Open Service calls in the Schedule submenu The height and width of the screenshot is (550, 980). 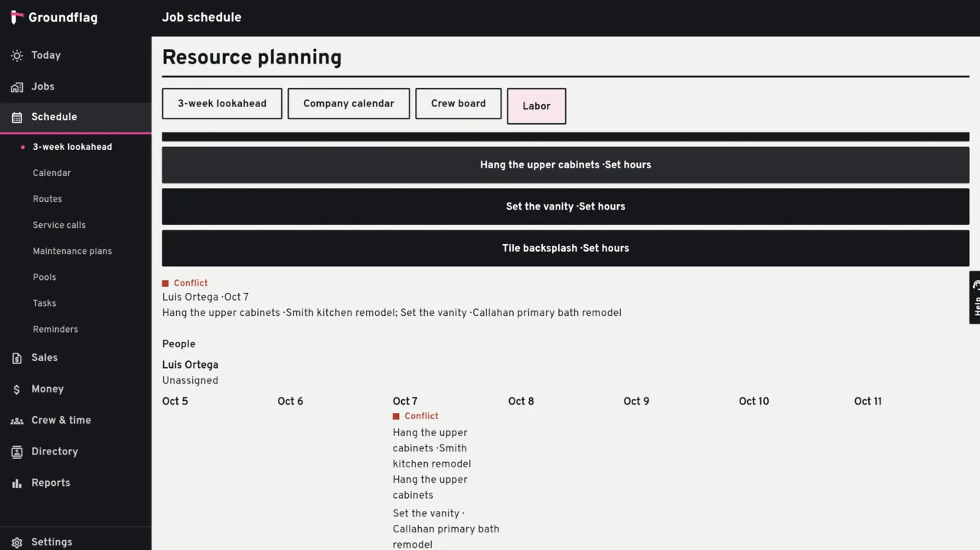tap(59, 225)
